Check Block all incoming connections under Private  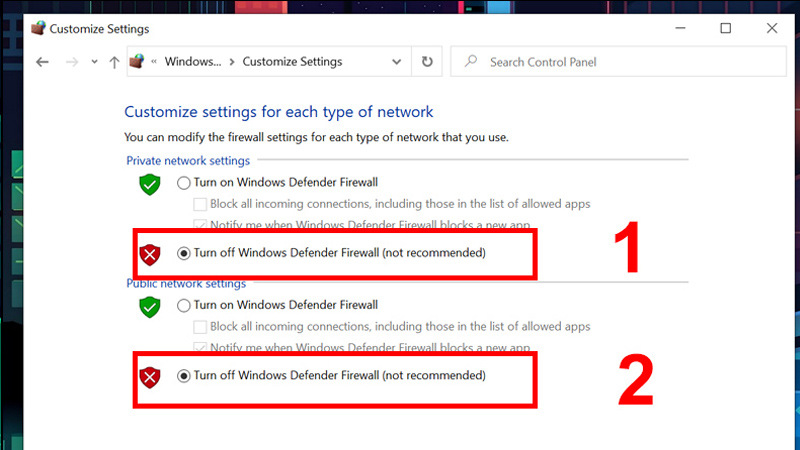(x=200, y=204)
